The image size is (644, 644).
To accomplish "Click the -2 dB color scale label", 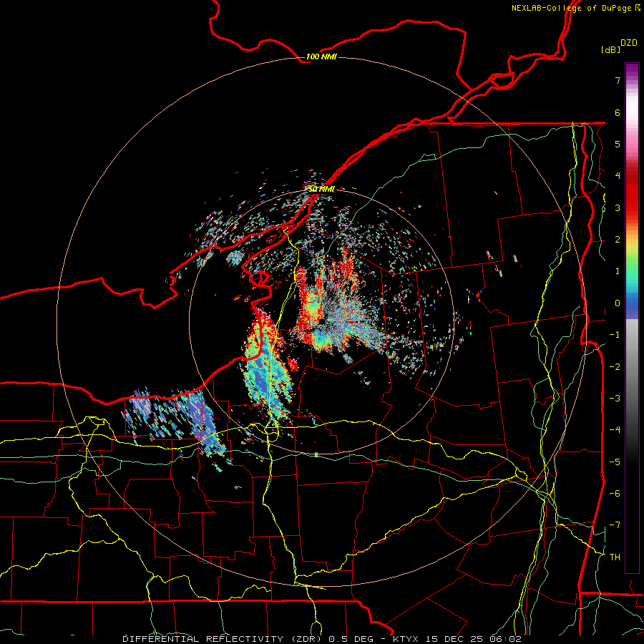I will pos(615,366).
